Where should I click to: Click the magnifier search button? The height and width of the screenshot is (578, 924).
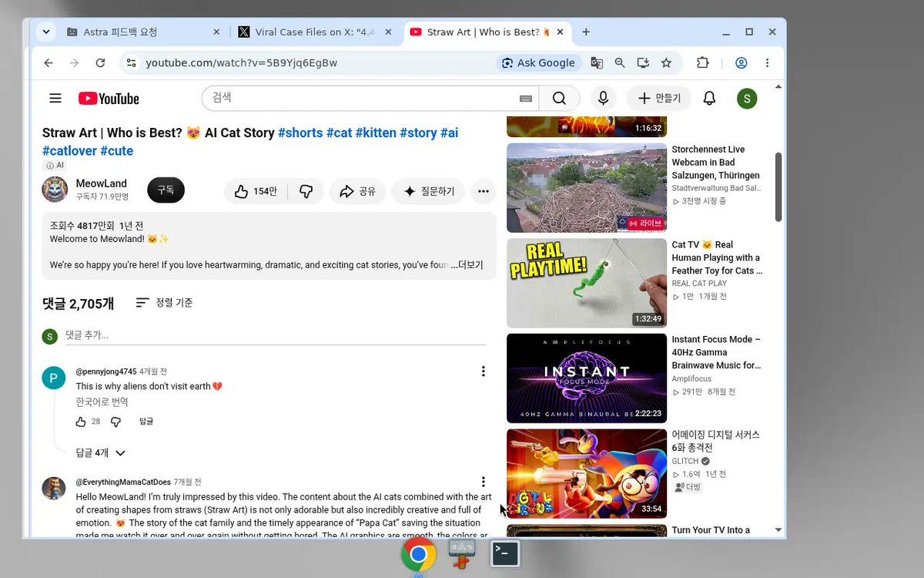(x=560, y=98)
